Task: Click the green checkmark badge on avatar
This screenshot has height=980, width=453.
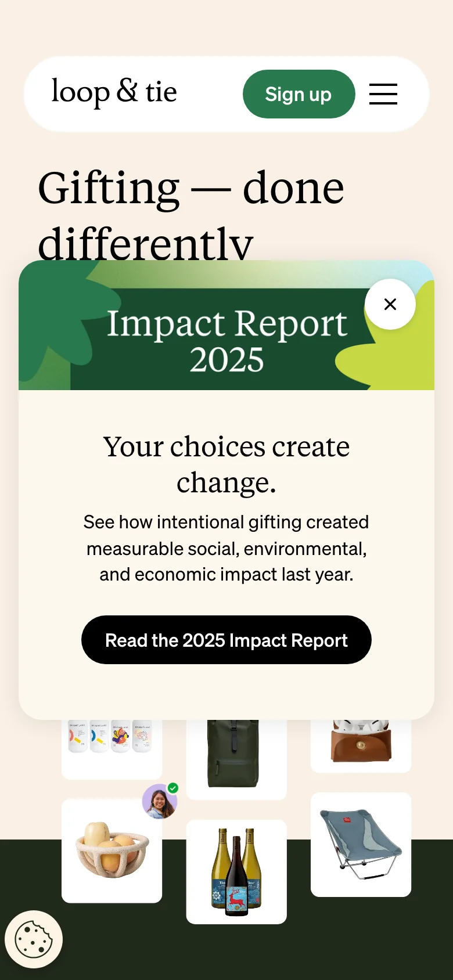Action: [x=173, y=788]
